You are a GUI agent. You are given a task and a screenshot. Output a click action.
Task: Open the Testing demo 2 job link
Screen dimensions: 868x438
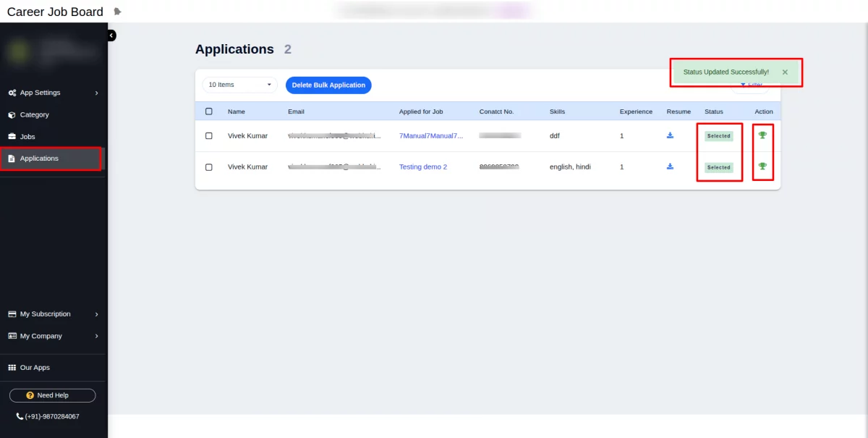pos(423,167)
